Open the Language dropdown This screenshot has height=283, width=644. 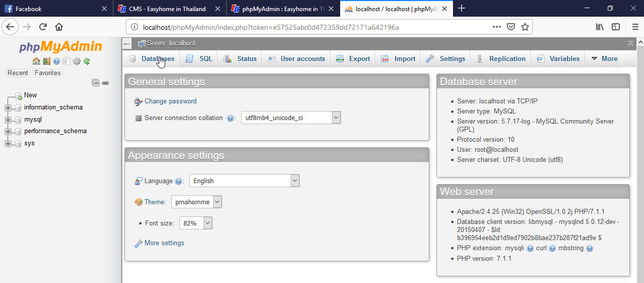pyautogui.click(x=244, y=181)
